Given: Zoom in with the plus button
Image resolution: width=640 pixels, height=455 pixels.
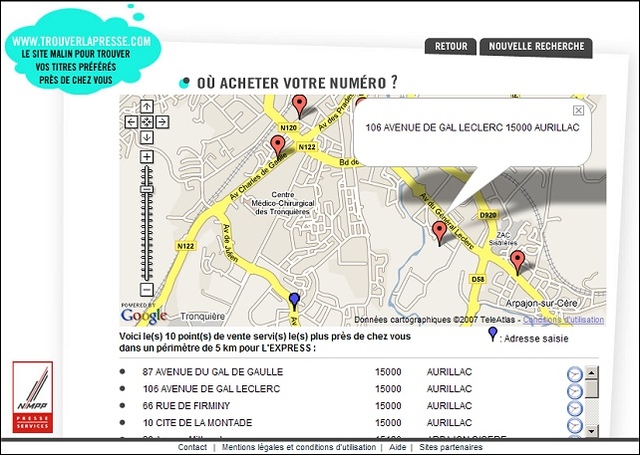Looking at the screenshot, I should [147, 157].
